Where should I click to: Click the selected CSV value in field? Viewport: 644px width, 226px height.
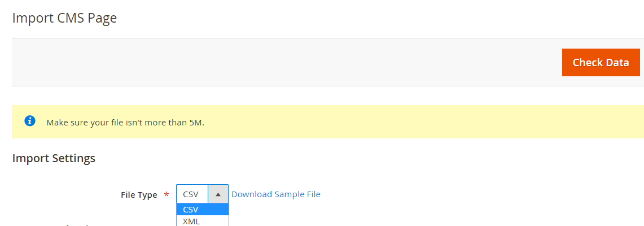coord(191,194)
